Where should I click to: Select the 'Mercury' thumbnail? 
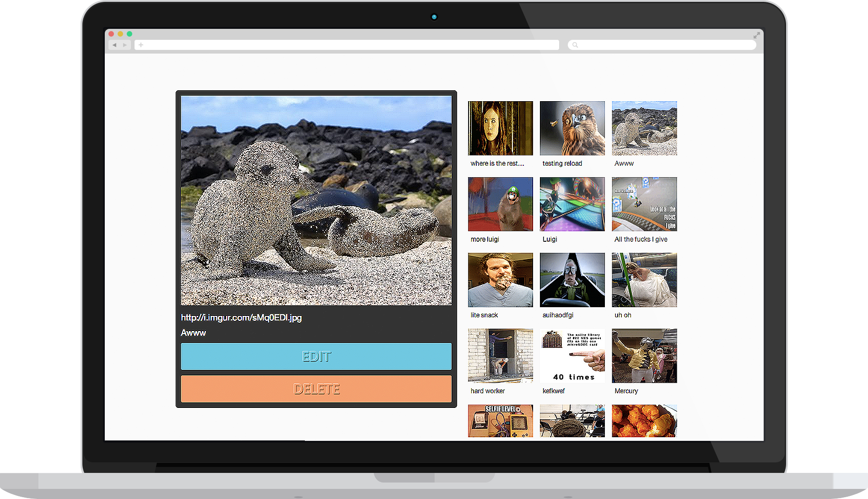pyautogui.click(x=644, y=356)
